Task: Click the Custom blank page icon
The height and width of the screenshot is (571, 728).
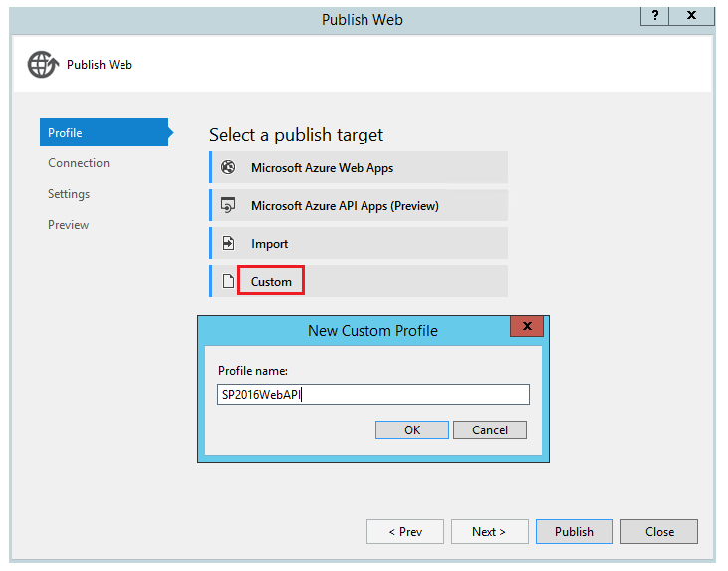Action: click(x=228, y=281)
